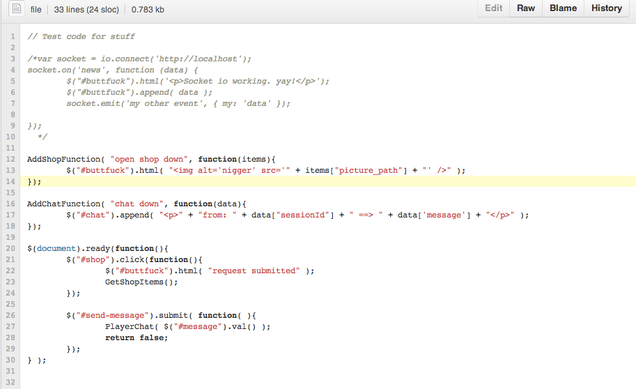Select line number 25
The height and width of the screenshot is (389, 636).
11,304
